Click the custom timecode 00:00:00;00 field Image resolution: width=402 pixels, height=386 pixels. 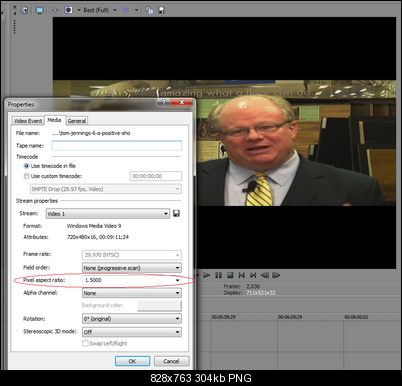click(x=156, y=176)
